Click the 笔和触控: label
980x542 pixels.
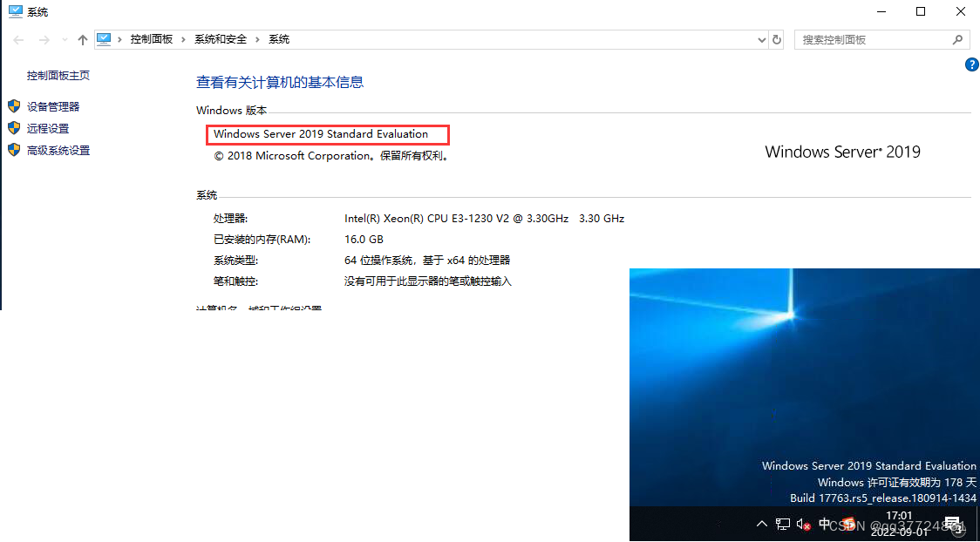(235, 281)
